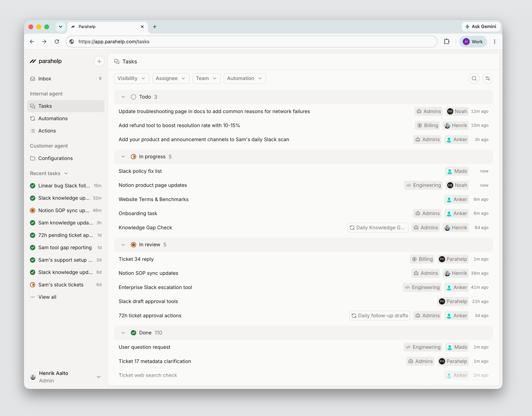The height and width of the screenshot is (416, 532).
Task: Collapse the In review group chevron
Action: click(x=123, y=245)
